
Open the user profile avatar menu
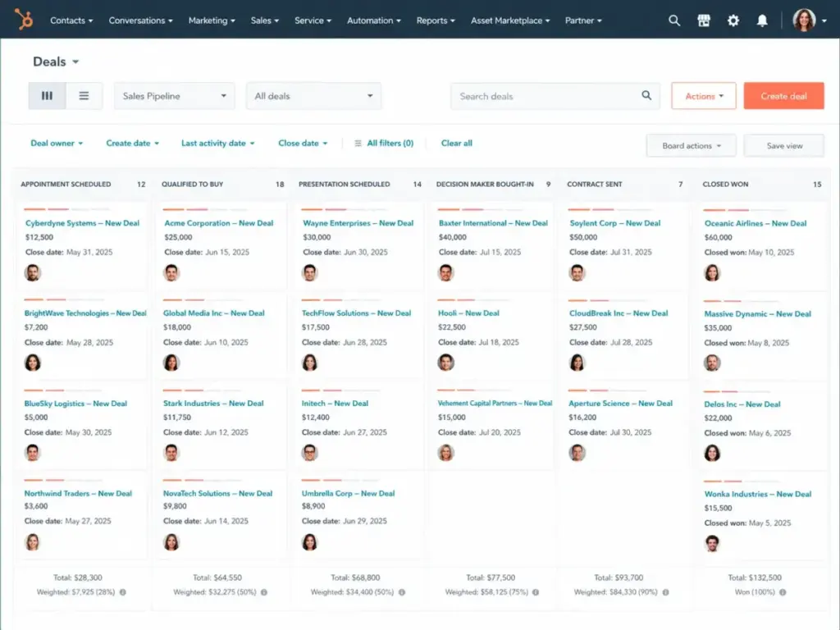point(809,21)
